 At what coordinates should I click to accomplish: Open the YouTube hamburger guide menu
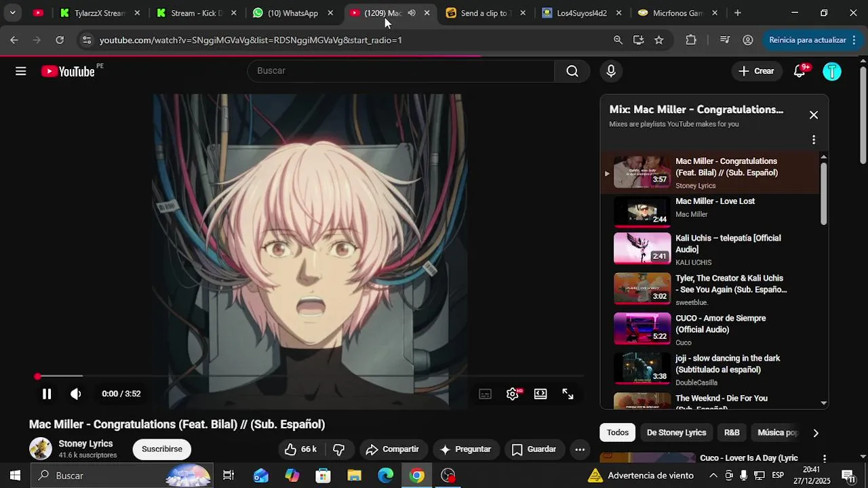click(21, 71)
